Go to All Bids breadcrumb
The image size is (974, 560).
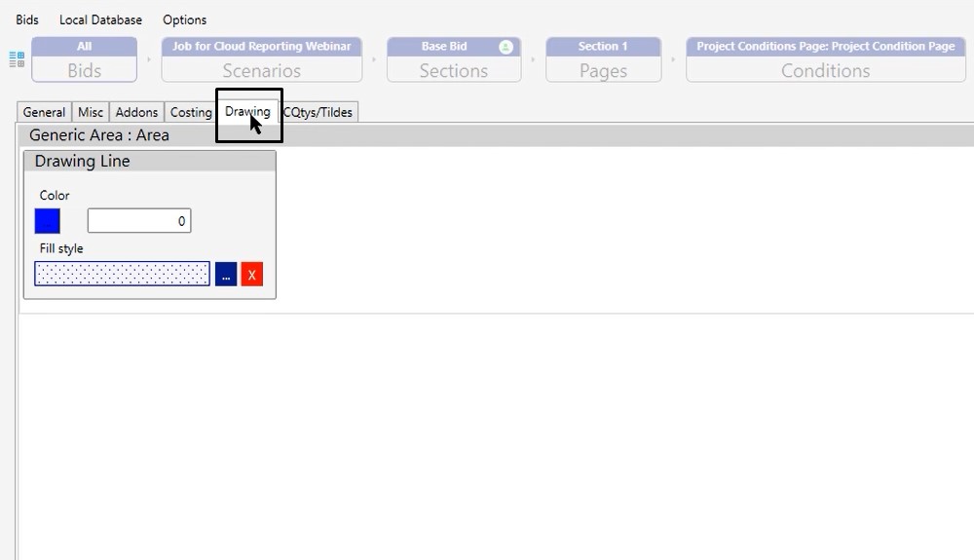[85, 60]
